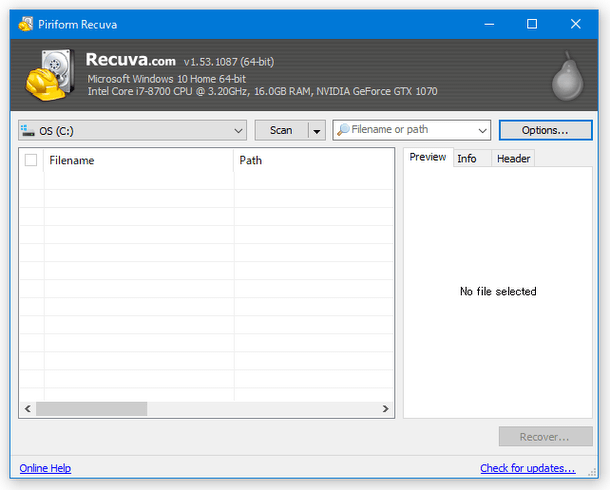
Task: Click the magnifier icon in filename filter
Action: [343, 130]
